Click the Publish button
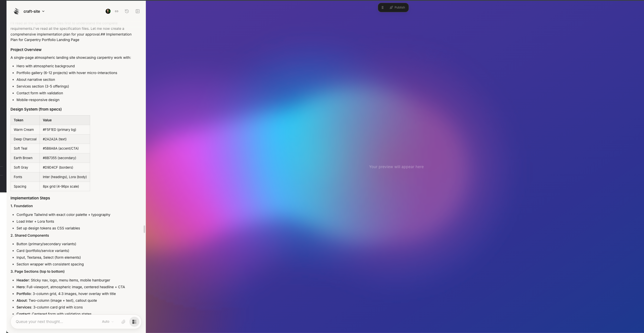Viewport: 644px width, 333px height. (399, 7)
